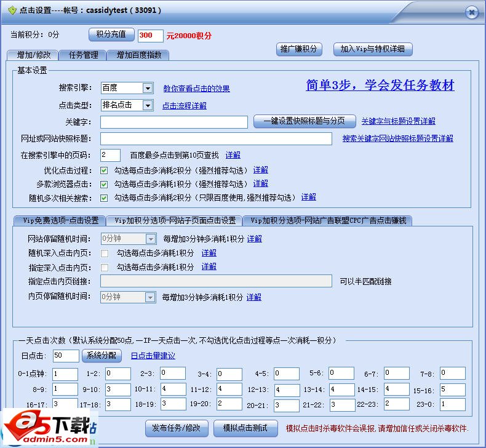Screen dimensions: 486x448
Task: Expand 网站停留随机时间 dropdown
Action: (129, 239)
